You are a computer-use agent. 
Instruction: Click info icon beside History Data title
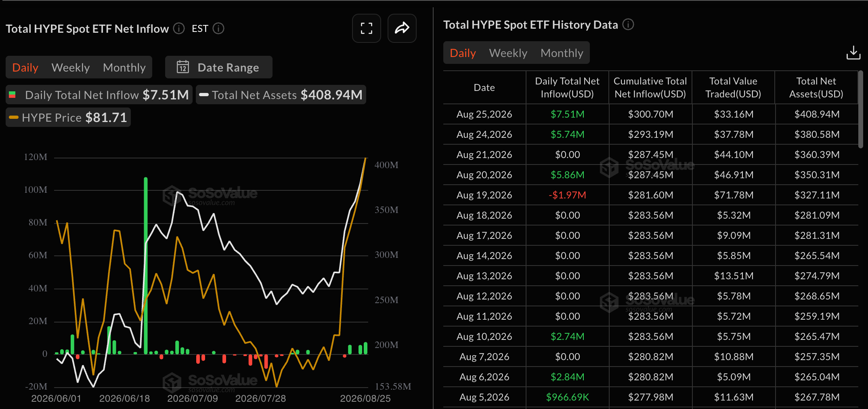(628, 25)
